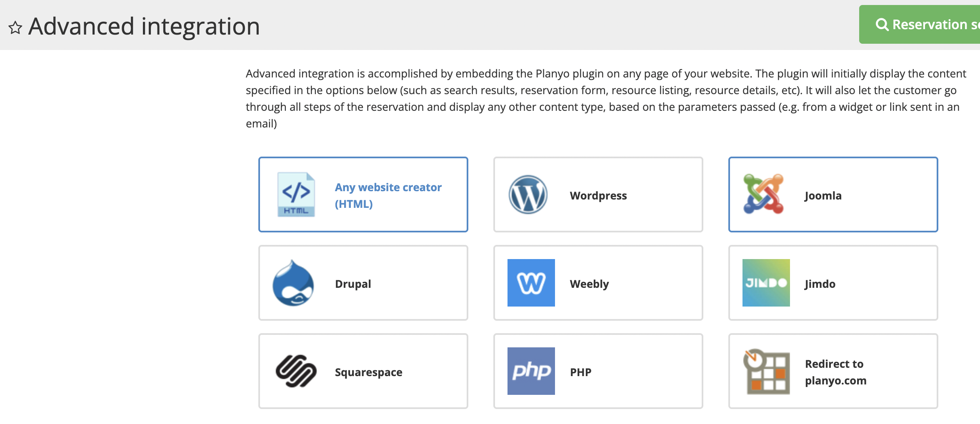980x424 pixels.
Task: Open the PHP text label
Action: [580, 372]
